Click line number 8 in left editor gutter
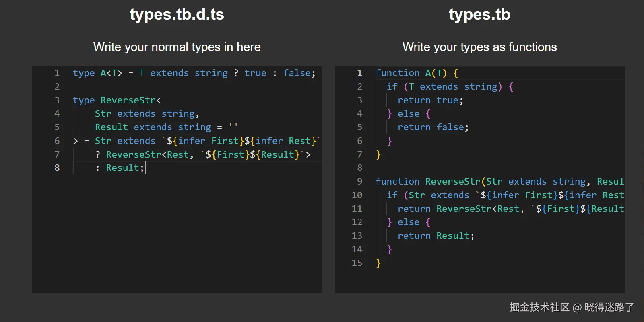Viewport: 644px width, 322px height. (x=57, y=168)
